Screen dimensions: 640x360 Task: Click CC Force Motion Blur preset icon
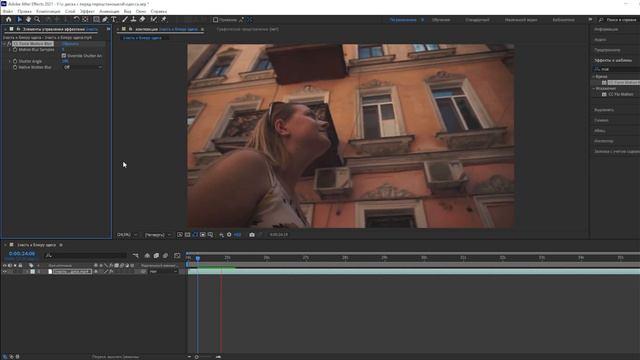click(x=604, y=82)
